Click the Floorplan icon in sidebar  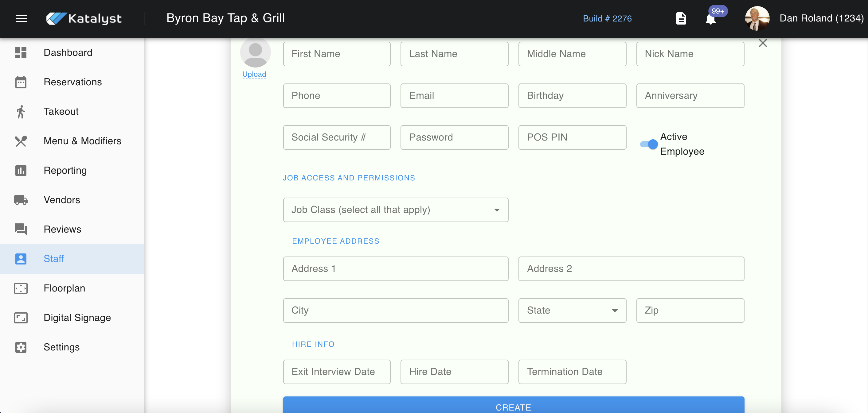[21, 288]
